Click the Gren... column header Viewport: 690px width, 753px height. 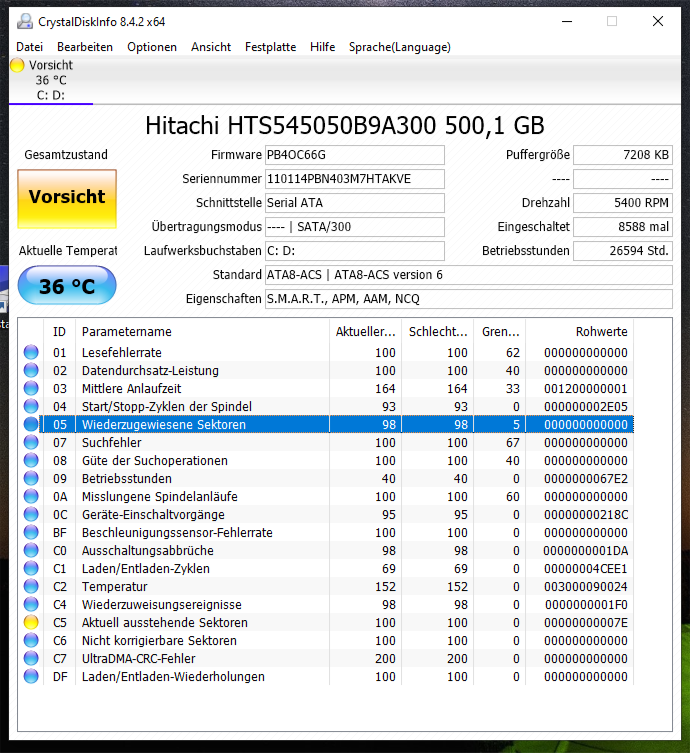pyautogui.click(x=500, y=331)
